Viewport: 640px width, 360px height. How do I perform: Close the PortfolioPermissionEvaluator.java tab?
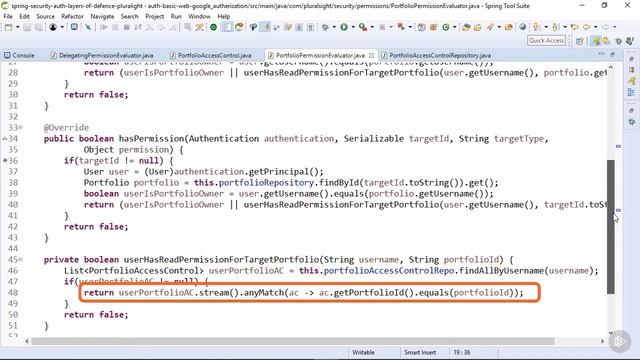371,55
